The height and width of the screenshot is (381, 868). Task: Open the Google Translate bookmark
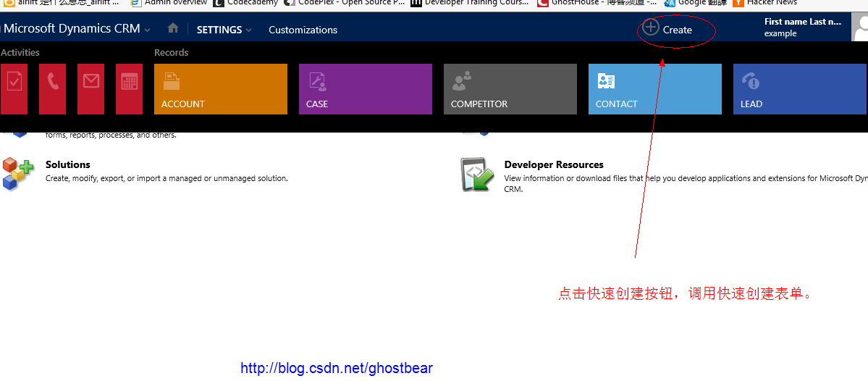point(695,2)
